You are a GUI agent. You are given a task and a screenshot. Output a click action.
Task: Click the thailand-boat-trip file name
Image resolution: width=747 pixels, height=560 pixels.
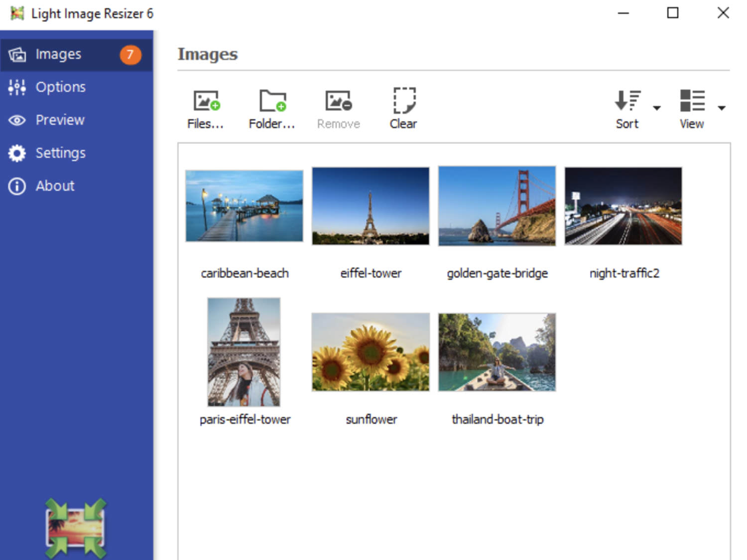498,420
